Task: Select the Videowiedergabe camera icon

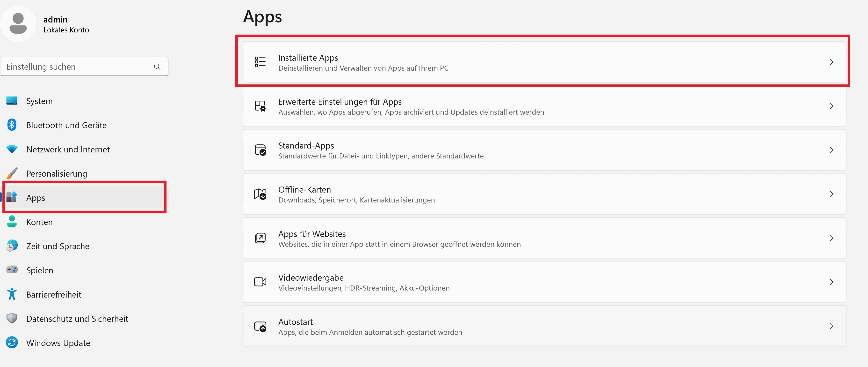Action: click(x=260, y=282)
